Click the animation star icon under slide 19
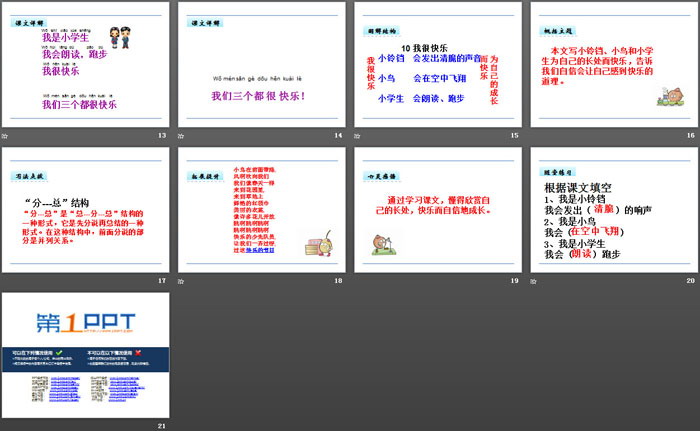700x431 pixels. [359, 279]
